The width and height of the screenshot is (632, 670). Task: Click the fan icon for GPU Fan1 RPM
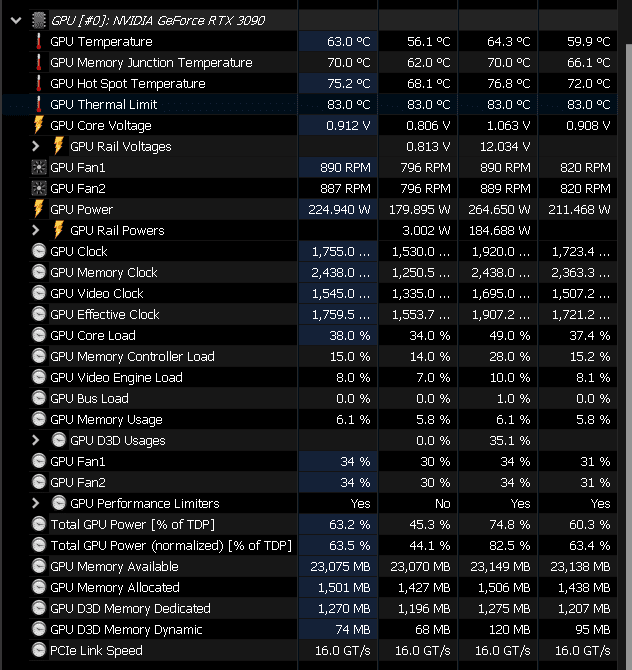(39, 168)
